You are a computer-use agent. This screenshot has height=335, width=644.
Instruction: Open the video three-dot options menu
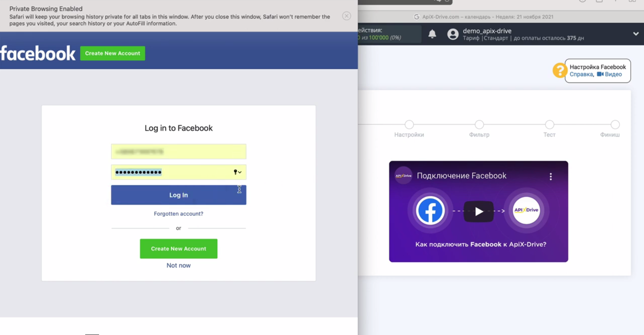point(551,176)
